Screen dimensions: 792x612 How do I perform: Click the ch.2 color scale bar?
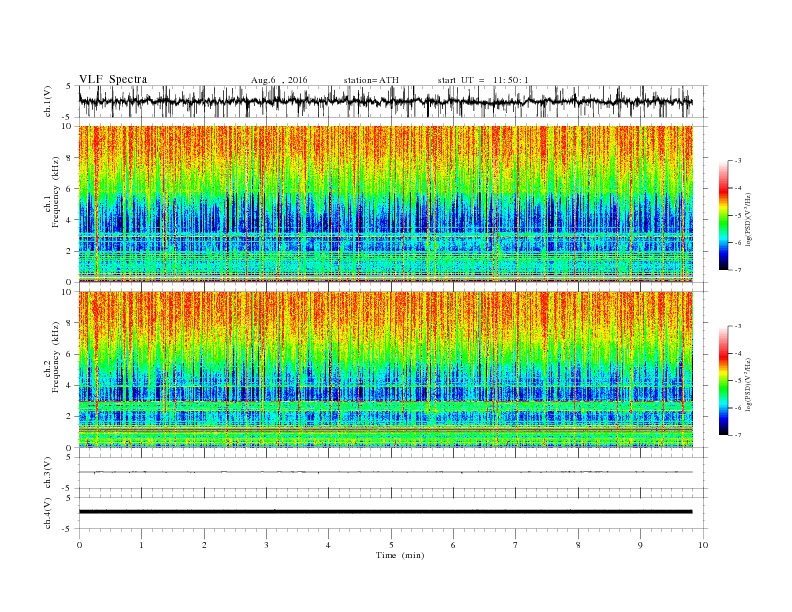723,380
